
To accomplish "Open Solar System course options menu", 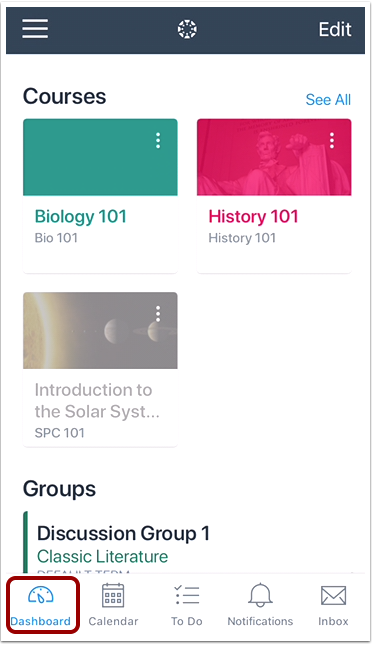I will [158, 314].
